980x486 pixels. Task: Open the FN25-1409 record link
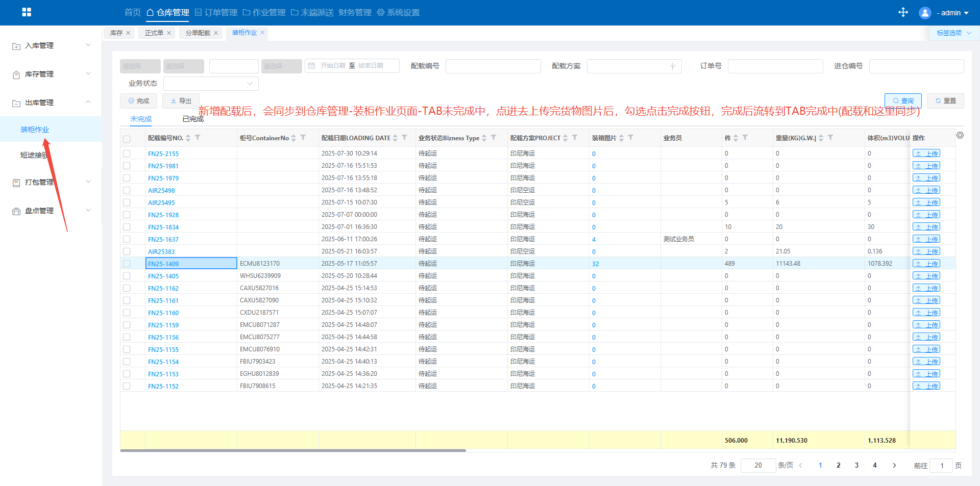(163, 264)
